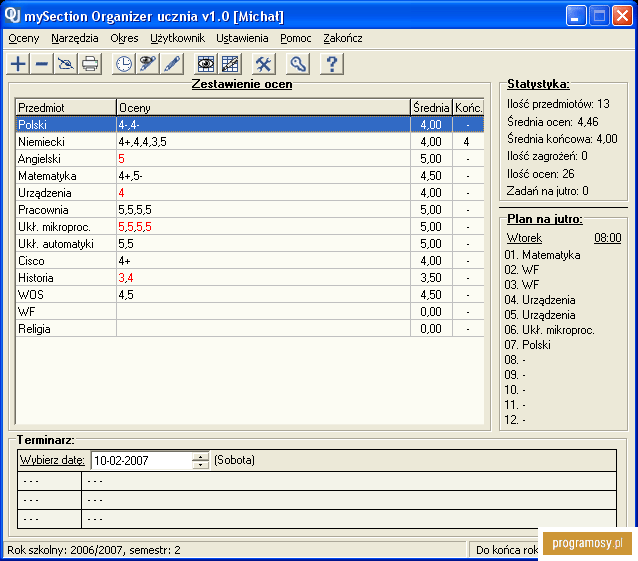638x561 pixels.
Task: Click the eye with pencil toolbar icon
Action: pyautogui.click(x=148, y=64)
